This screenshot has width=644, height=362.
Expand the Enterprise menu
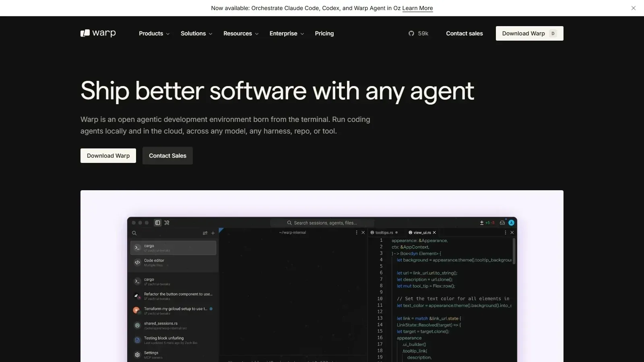point(287,33)
